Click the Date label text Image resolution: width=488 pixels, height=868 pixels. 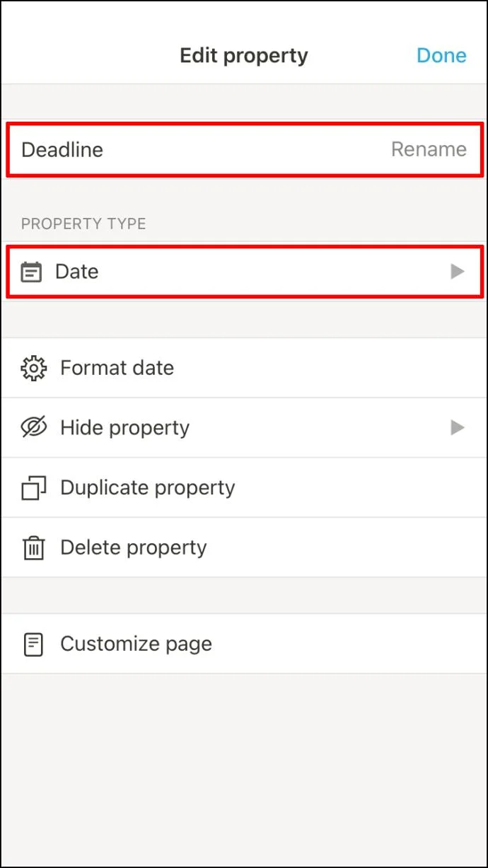click(77, 272)
